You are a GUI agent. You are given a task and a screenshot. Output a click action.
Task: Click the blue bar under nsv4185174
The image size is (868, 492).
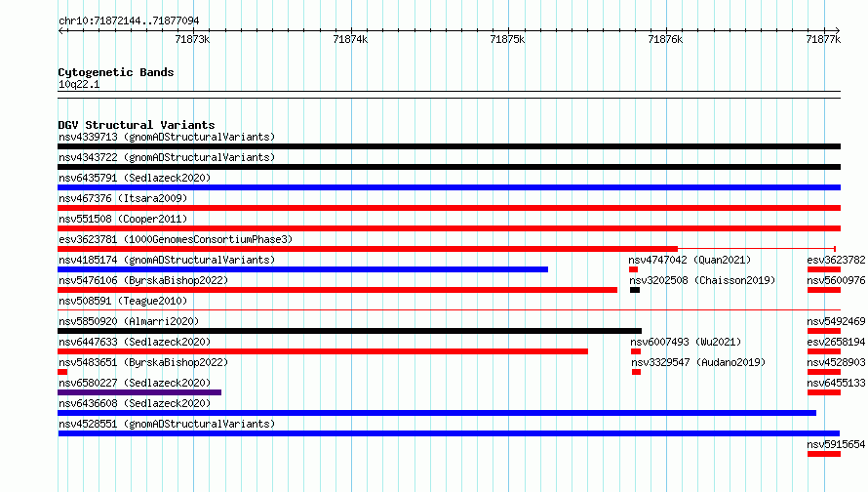[302, 269]
